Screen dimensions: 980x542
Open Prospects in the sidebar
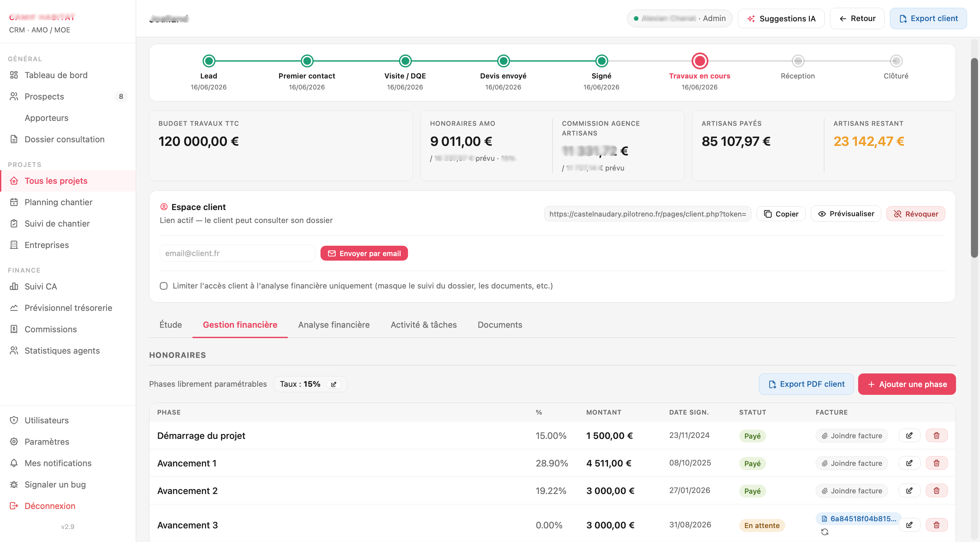68,96
